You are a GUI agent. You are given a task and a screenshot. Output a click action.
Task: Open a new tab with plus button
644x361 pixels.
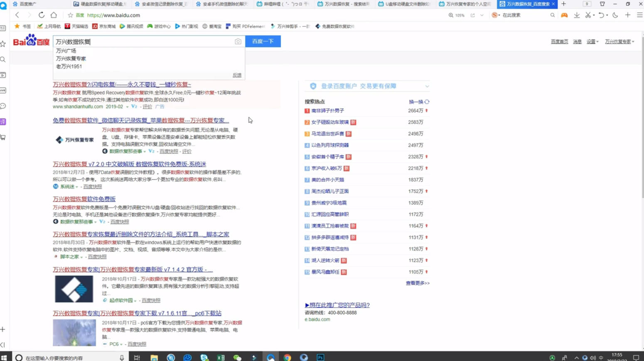point(564,4)
